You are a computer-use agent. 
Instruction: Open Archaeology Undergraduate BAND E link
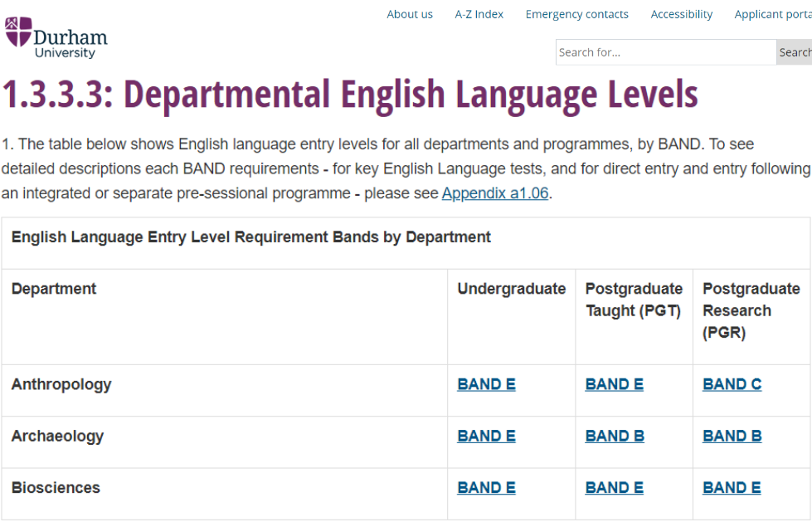click(x=486, y=436)
